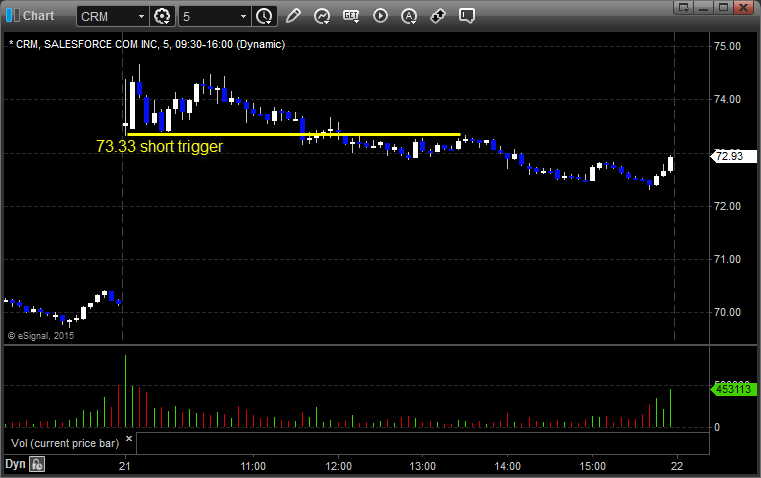Click the trading arrows icon

438,16
